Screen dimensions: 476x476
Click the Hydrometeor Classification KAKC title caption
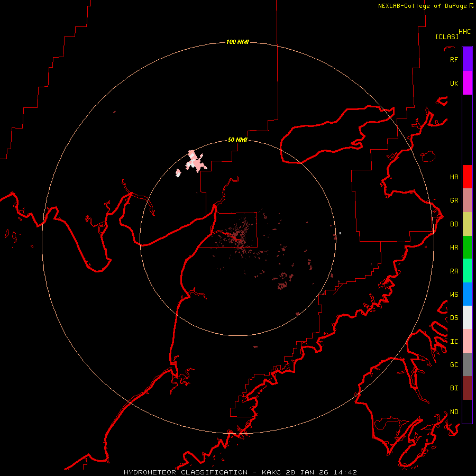[240, 472]
